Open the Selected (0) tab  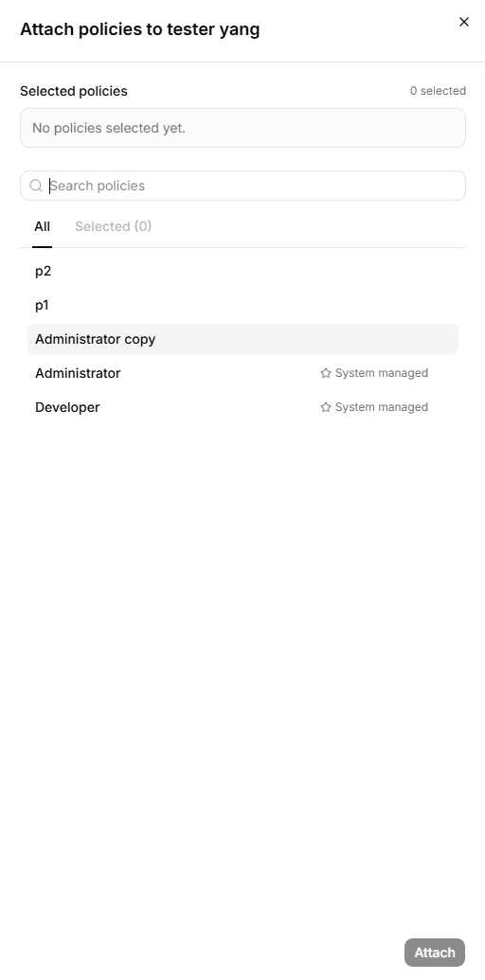[x=113, y=226]
